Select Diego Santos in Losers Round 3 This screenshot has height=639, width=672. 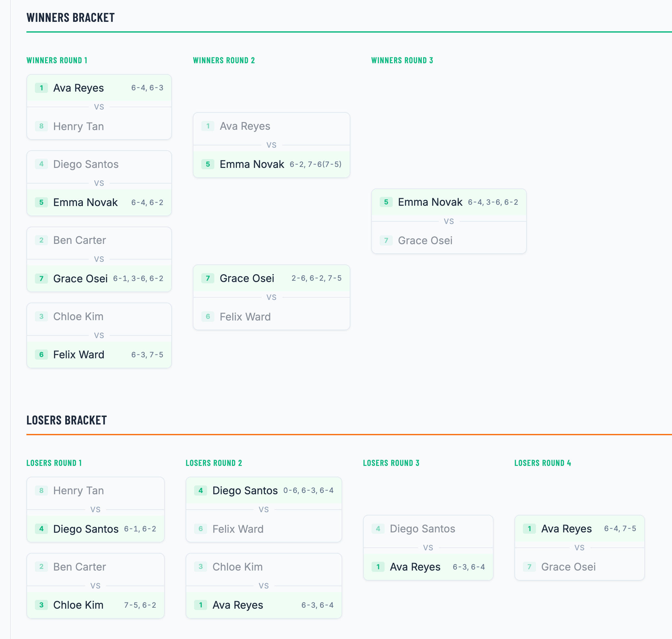[428, 528]
